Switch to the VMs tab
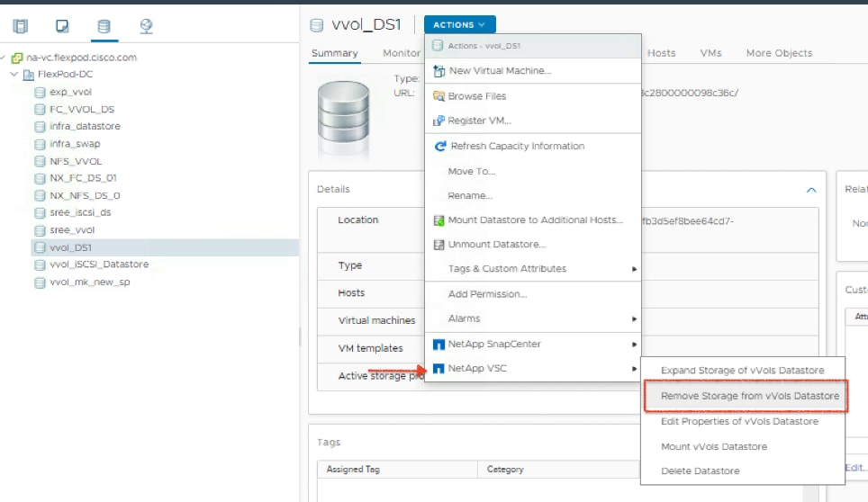This screenshot has width=868, height=502. (710, 53)
